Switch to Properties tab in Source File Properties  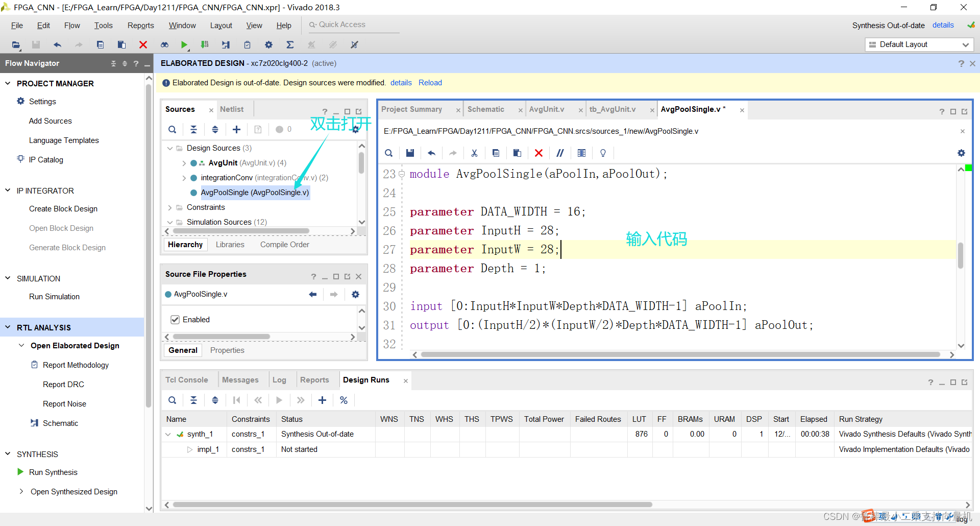pyautogui.click(x=227, y=350)
